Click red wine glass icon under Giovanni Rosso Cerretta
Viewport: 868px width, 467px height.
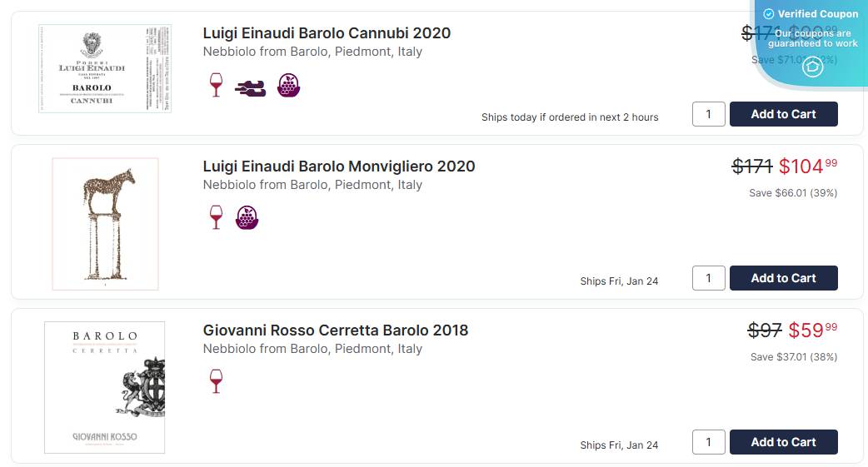pos(216,381)
